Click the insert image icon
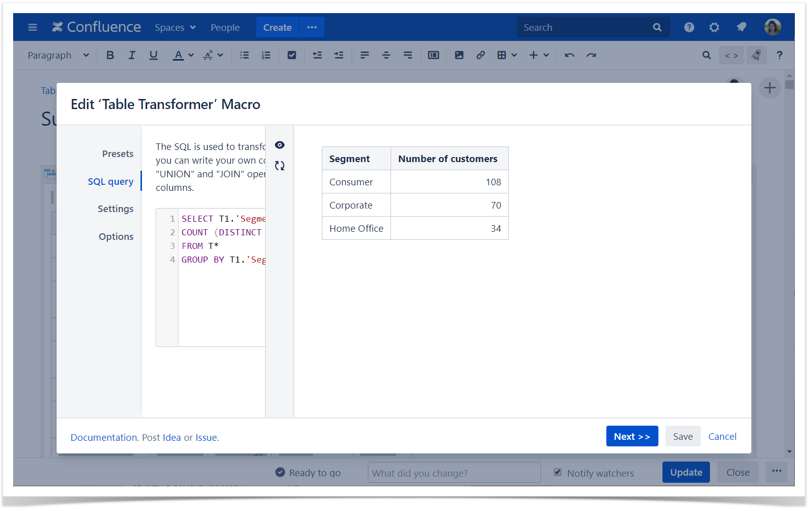The image size is (812, 511). coord(459,56)
